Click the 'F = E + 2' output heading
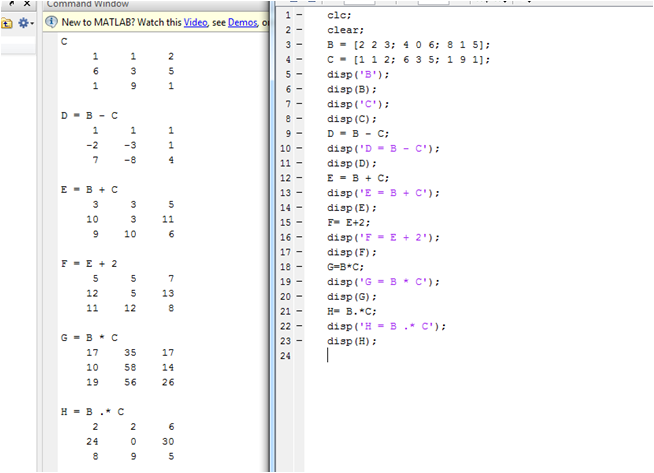Screen dimensions: 654x473 89,264
